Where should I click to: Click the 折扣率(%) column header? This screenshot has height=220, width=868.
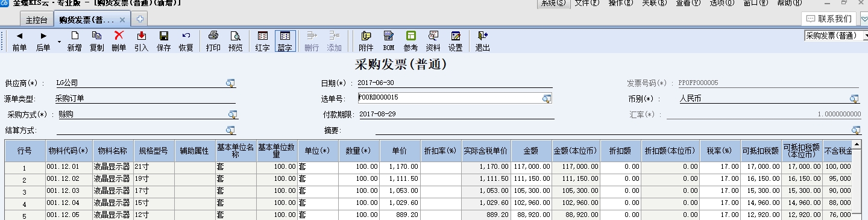(x=441, y=151)
